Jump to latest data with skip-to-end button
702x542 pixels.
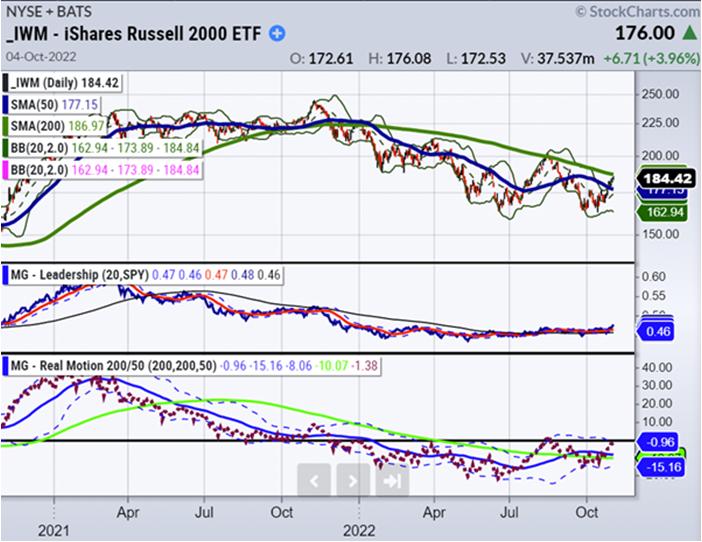pyautogui.click(x=393, y=481)
